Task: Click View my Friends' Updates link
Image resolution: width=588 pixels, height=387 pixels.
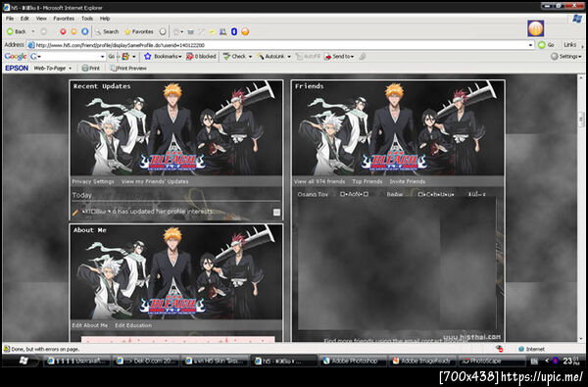Action: click(x=155, y=181)
